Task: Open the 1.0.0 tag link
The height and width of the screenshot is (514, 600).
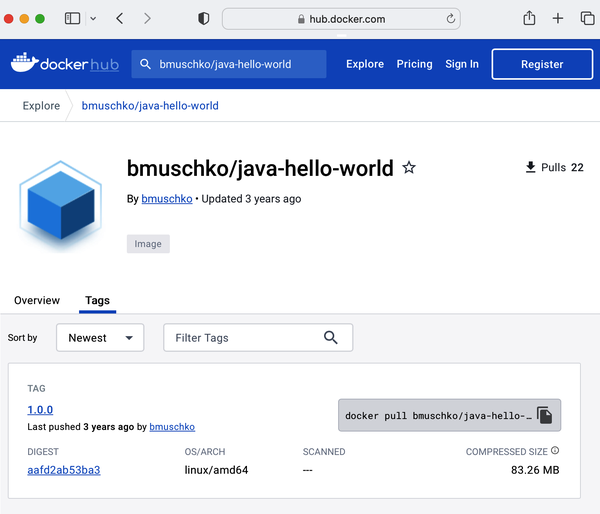Action: (40, 410)
